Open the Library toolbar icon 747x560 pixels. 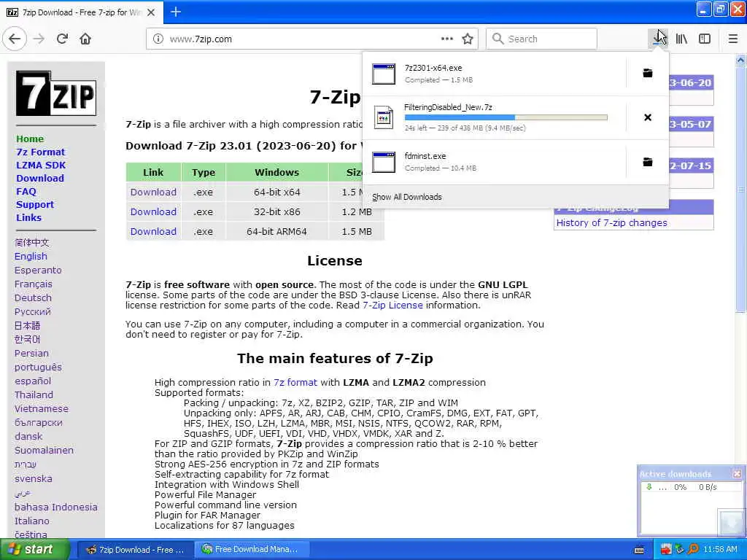point(682,39)
